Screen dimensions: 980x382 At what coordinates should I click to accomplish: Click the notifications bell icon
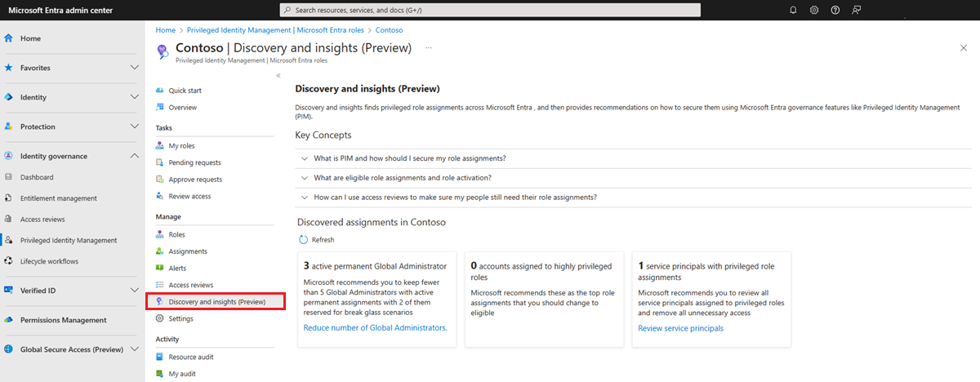pyautogui.click(x=793, y=10)
